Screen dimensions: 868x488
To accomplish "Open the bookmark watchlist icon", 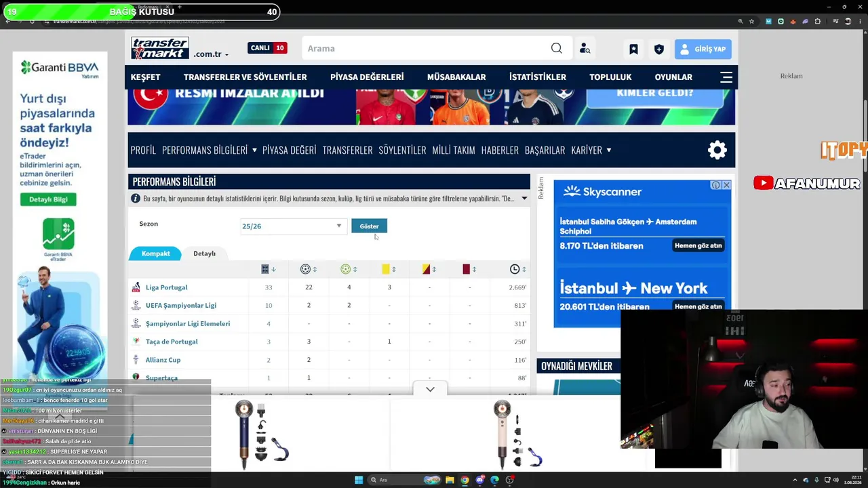I will tap(633, 49).
